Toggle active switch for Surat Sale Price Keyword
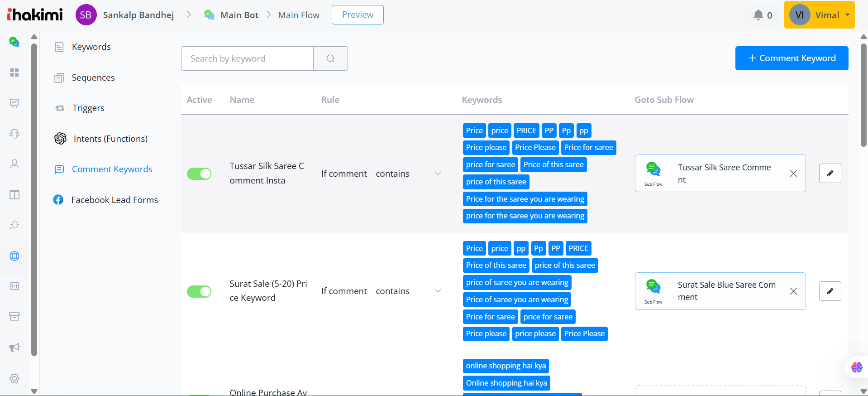 tap(199, 291)
